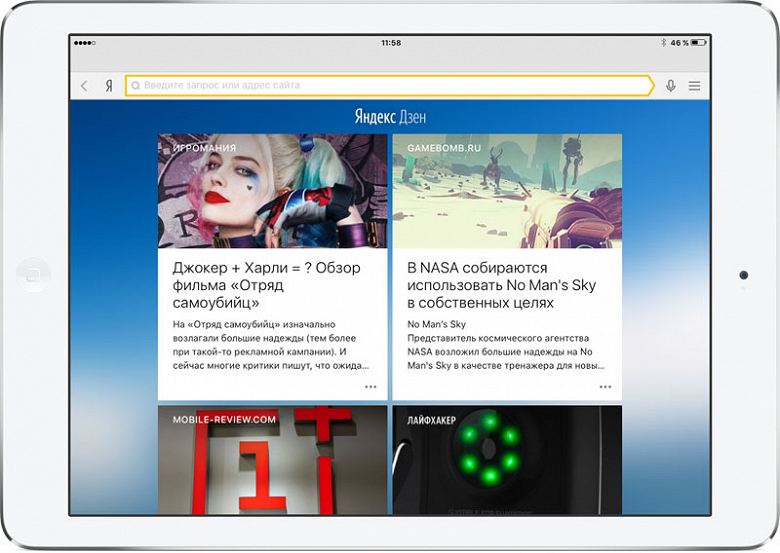Open the GAMEBOMB.RU source label
Viewport: 780px width, 553px height.
444,148
